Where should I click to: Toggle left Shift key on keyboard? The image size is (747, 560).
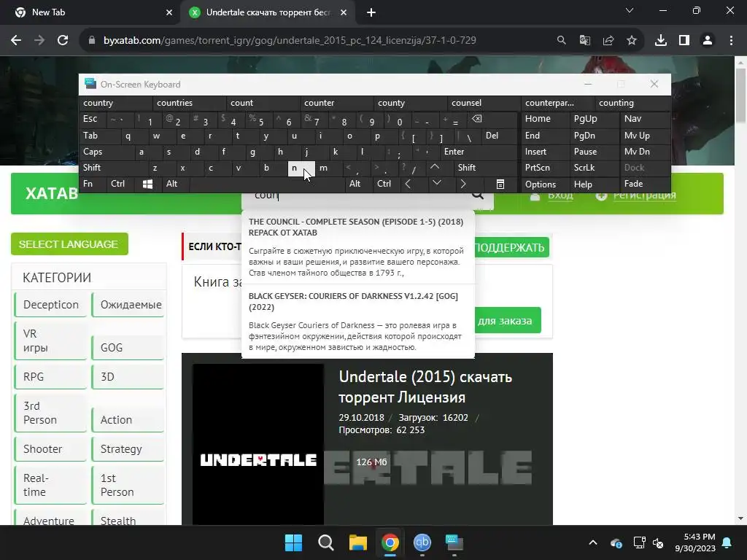pos(113,168)
